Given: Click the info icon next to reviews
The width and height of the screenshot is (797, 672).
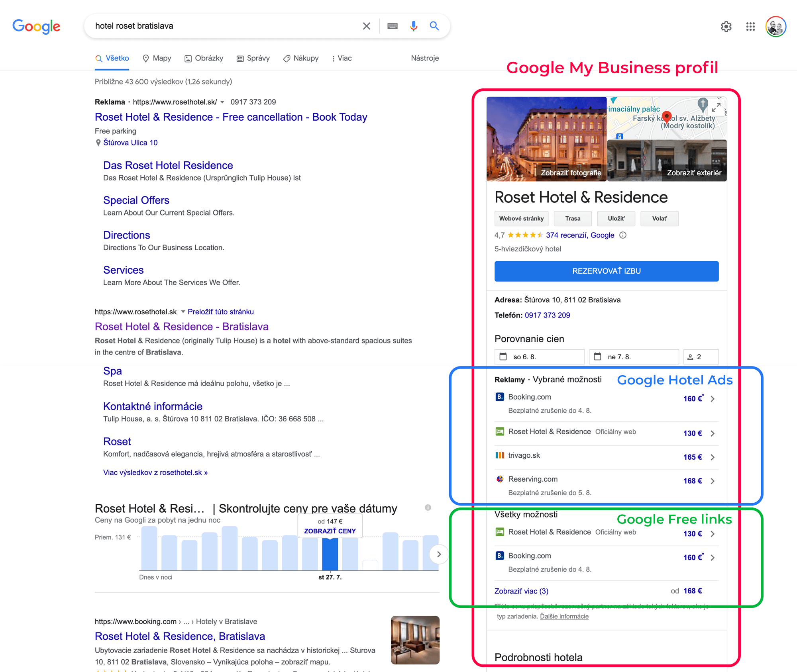Looking at the screenshot, I should tap(623, 235).
